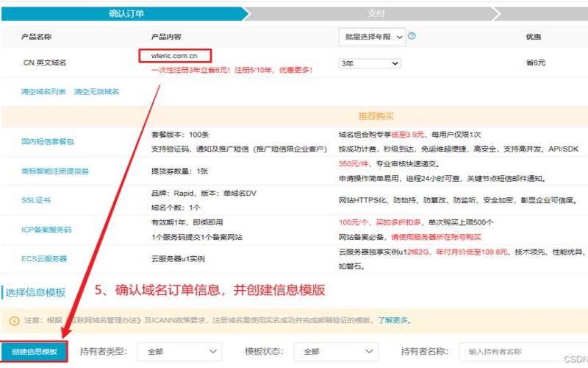This screenshot has width=588, height=368.
Task: Click the help icon beside 批量选择年限
Action: [x=412, y=36]
